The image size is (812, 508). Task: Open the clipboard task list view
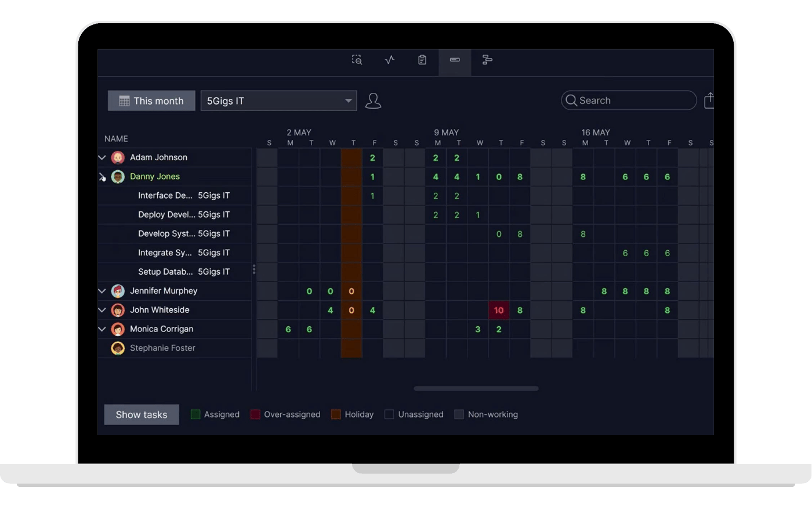(422, 60)
